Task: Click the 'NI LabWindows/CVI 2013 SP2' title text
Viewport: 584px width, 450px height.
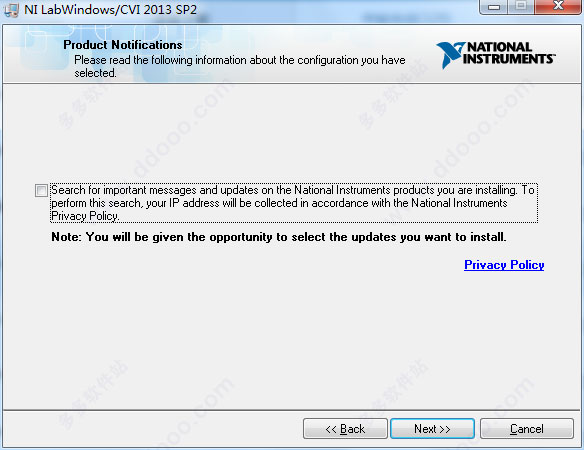Action: coord(110,9)
